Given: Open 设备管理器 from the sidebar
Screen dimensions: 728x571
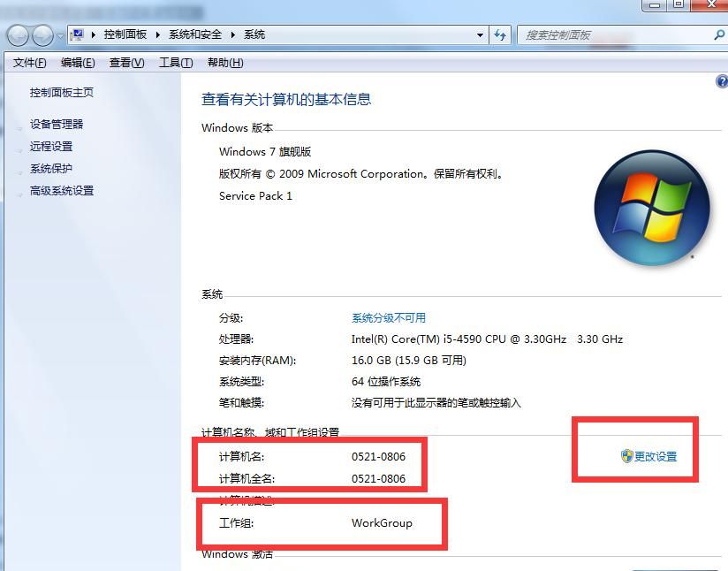Looking at the screenshot, I should click(57, 124).
